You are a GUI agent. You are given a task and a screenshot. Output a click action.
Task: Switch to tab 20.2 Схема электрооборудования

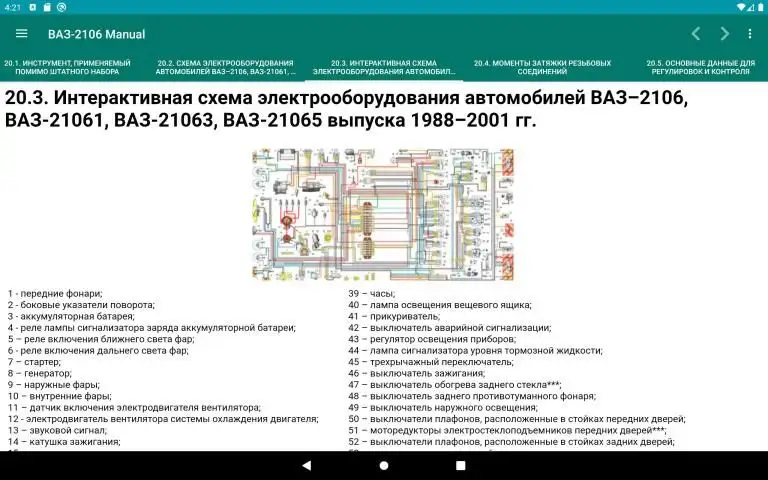point(225,67)
